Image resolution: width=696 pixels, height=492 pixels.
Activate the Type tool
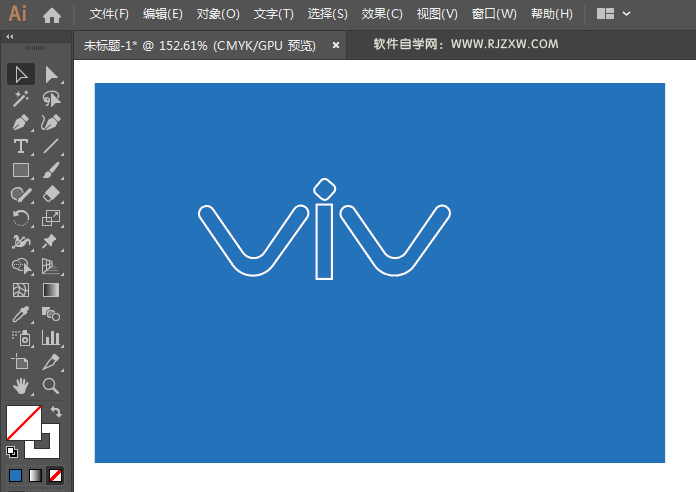pos(21,147)
